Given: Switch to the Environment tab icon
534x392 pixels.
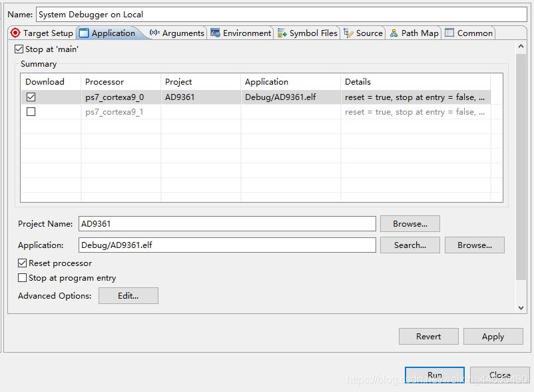Looking at the screenshot, I should point(215,33).
